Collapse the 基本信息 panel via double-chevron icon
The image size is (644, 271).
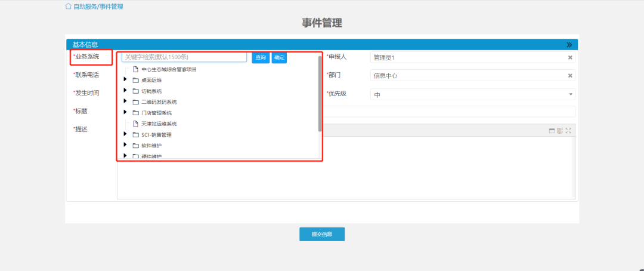pos(569,45)
